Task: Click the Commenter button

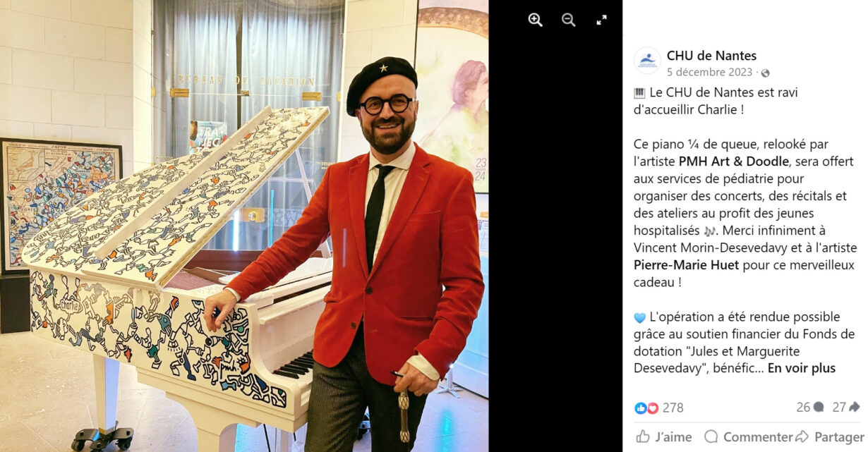Action: tap(748, 437)
